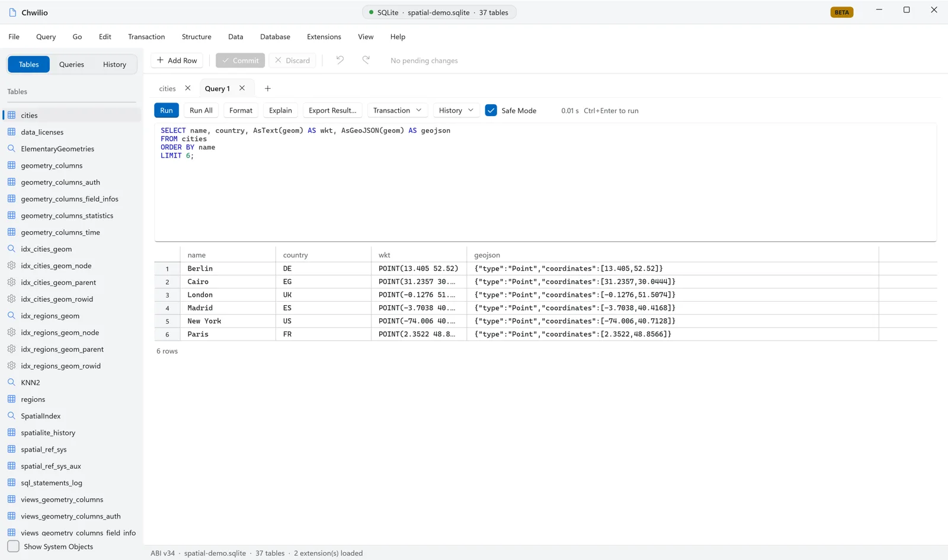Open the View menu
The width and height of the screenshot is (948, 560).
coord(366,37)
